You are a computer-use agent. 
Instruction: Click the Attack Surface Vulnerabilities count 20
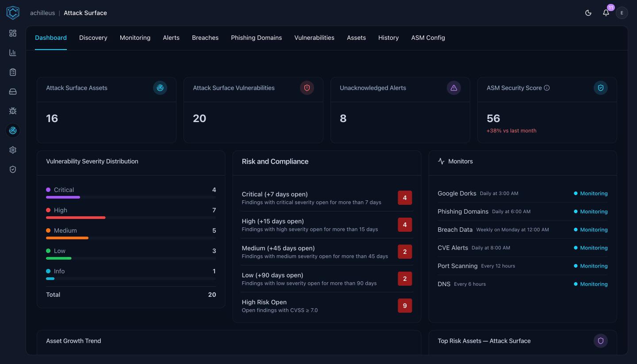[200, 119]
